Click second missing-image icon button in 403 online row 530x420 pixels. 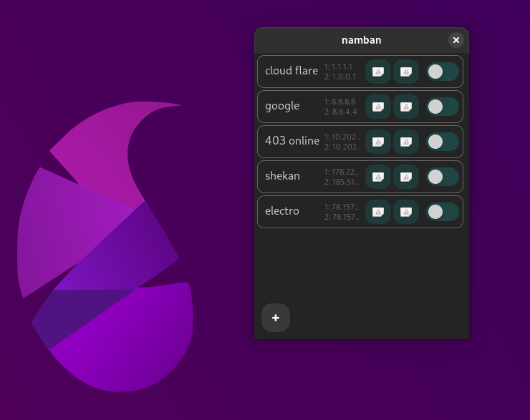pyautogui.click(x=406, y=142)
